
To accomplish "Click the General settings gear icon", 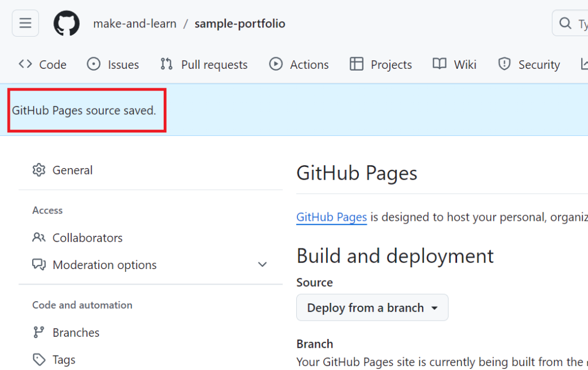I will (38, 170).
